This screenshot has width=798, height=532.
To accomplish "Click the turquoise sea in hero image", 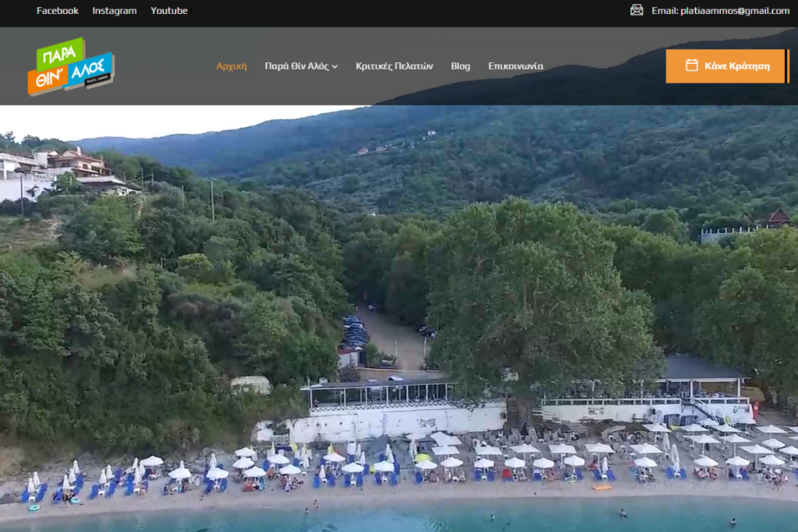I will [390, 518].
